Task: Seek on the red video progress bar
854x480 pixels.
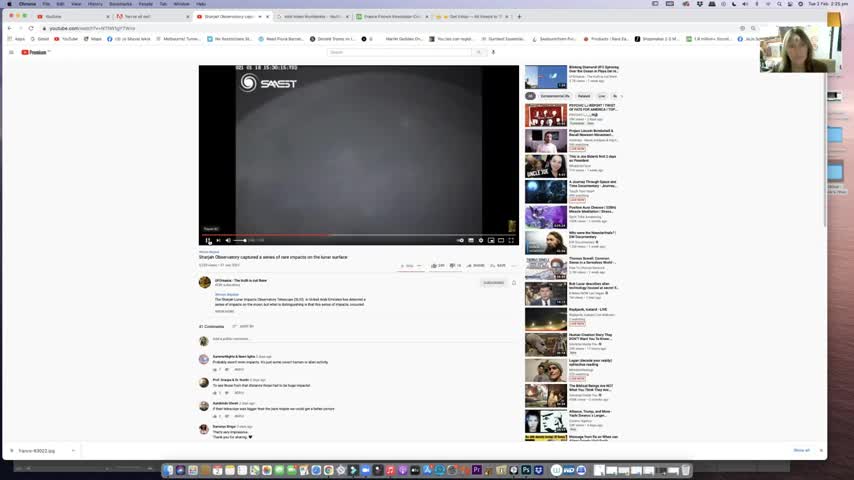Action: (x=359, y=235)
